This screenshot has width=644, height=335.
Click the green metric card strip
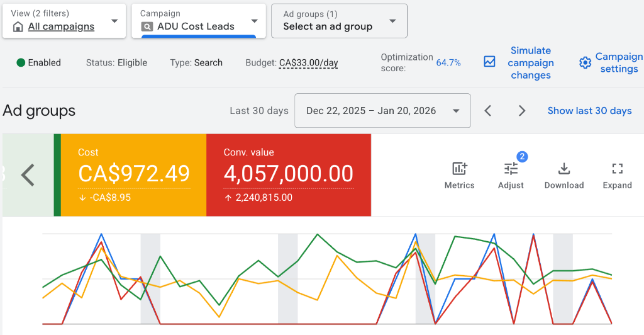[x=57, y=174]
